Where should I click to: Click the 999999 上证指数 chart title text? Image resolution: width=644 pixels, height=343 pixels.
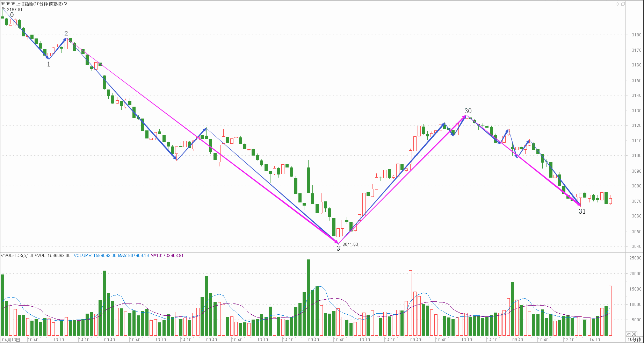31,4
